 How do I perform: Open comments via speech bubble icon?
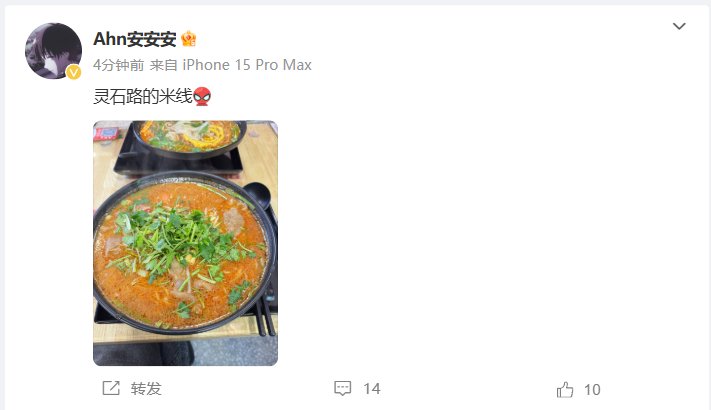tap(342, 389)
